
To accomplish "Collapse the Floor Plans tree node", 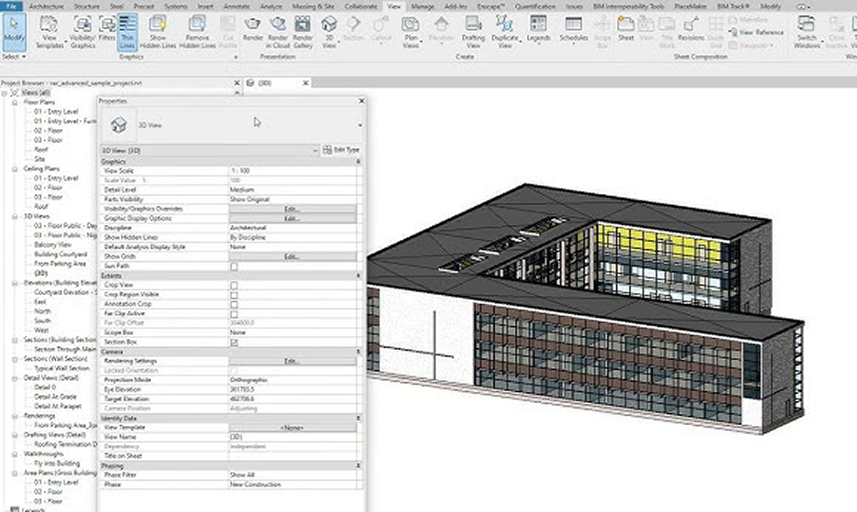I will coord(15,102).
